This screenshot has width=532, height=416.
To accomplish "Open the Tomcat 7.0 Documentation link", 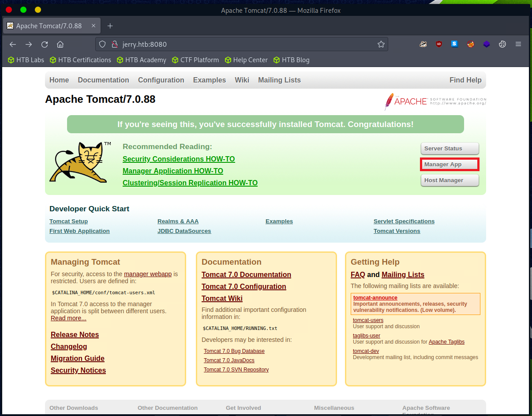I will click(x=246, y=275).
